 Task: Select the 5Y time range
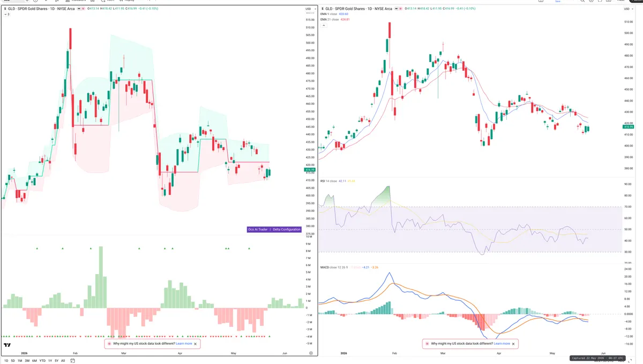coord(57,361)
